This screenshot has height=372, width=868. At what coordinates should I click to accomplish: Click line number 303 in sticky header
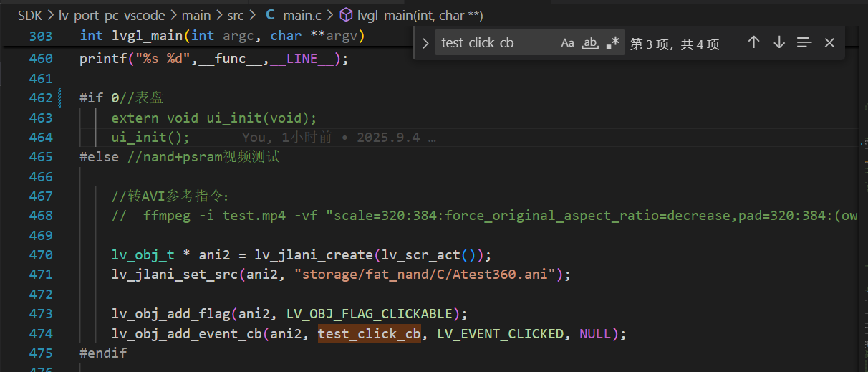pos(40,36)
